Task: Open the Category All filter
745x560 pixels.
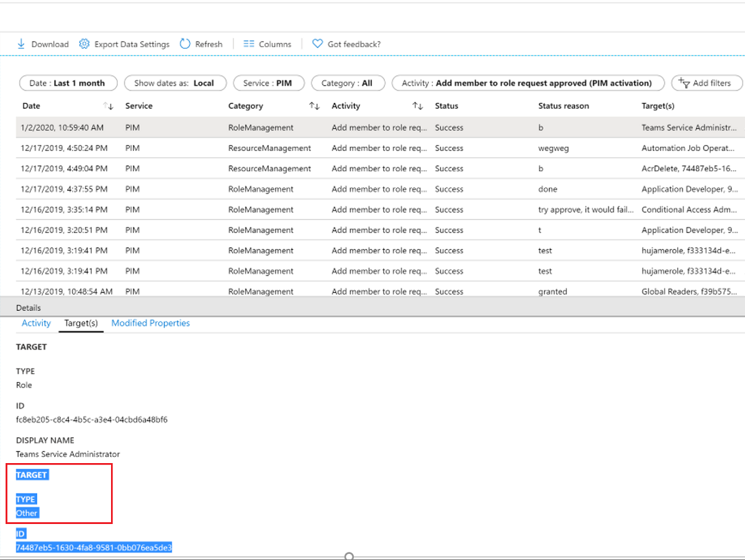Action: [348, 83]
